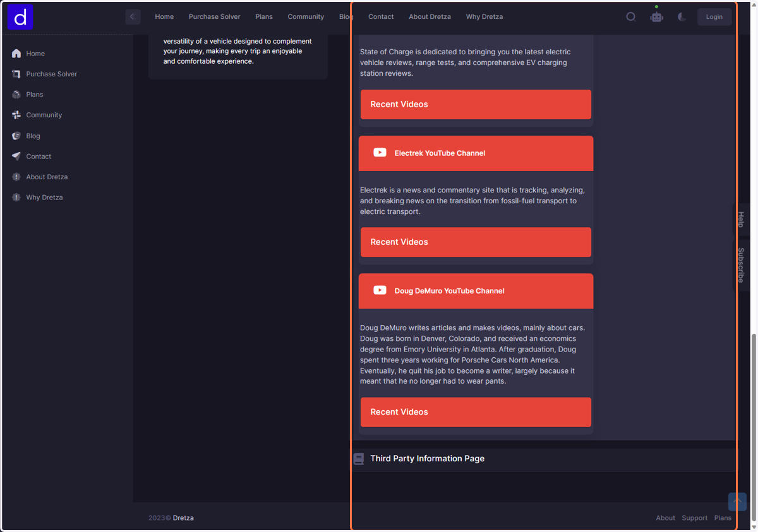
Task: Open Contact in top navigation
Action: point(381,17)
